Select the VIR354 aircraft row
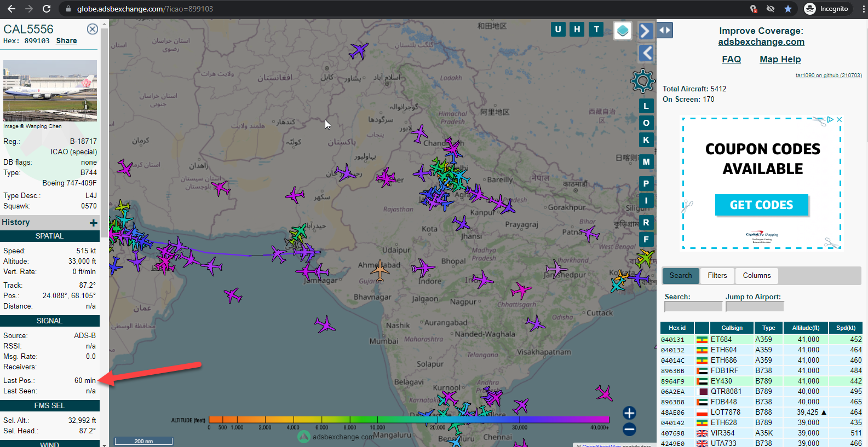The width and height of the screenshot is (868, 447). (761, 433)
